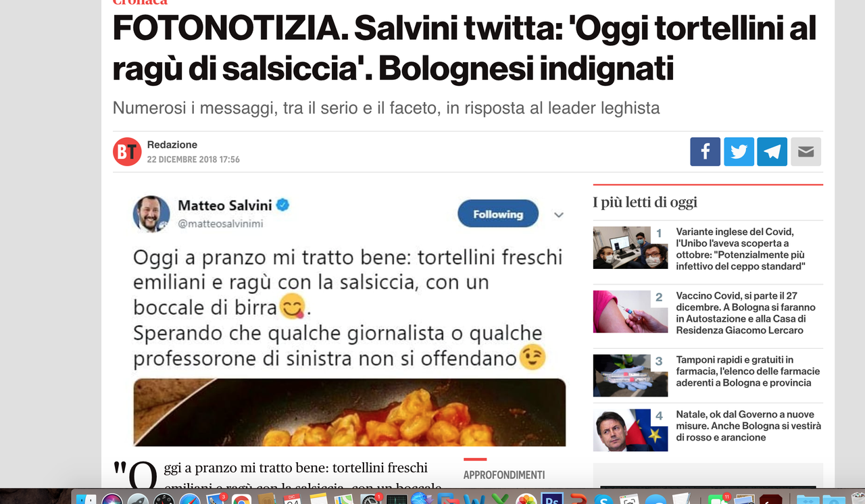Toggle the Following button on the tweet
Screen dimensions: 865x504
pyautogui.click(x=498, y=214)
